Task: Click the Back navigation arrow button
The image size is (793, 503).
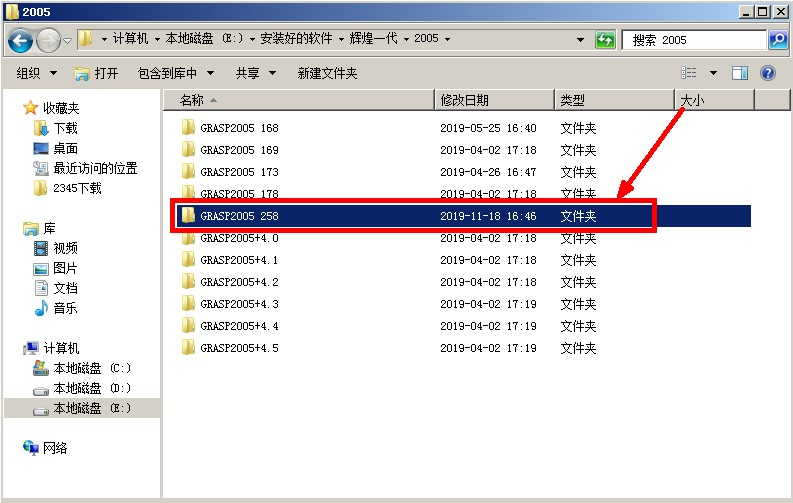Action: 20,40
